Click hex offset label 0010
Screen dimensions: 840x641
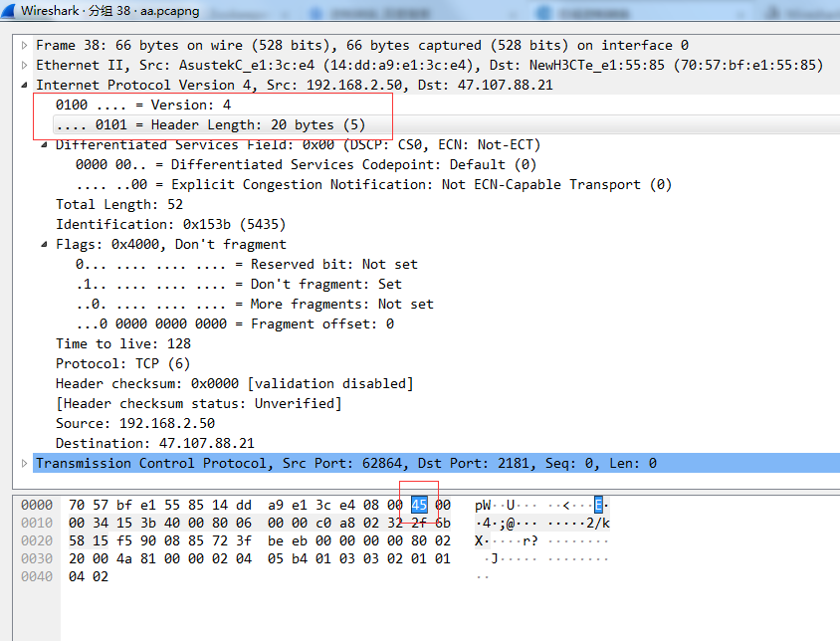coord(37,524)
